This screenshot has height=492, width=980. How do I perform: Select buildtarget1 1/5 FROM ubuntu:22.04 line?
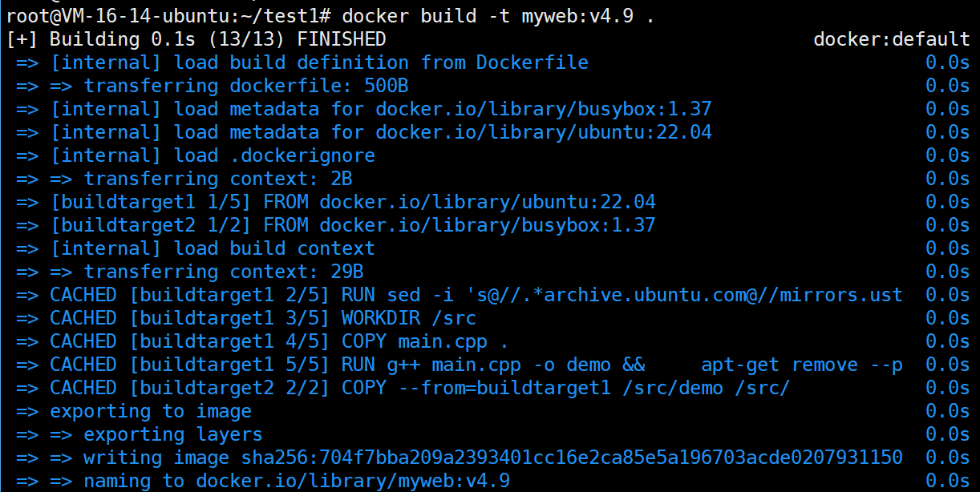(336, 202)
